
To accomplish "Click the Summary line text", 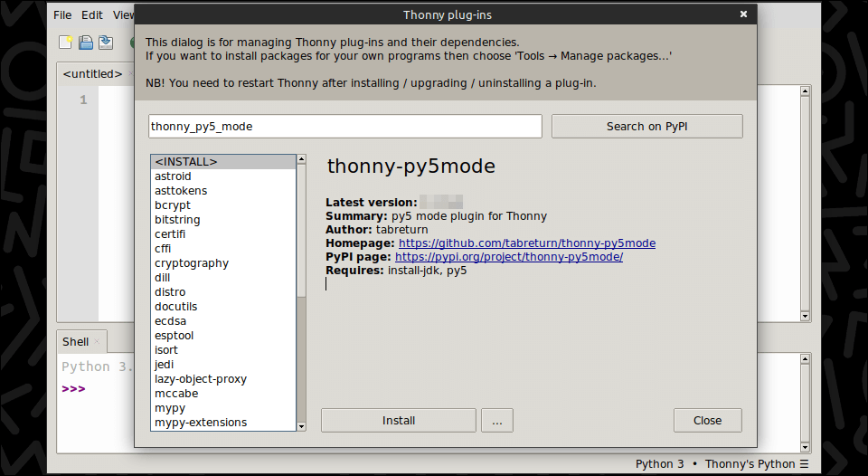I will [x=436, y=216].
